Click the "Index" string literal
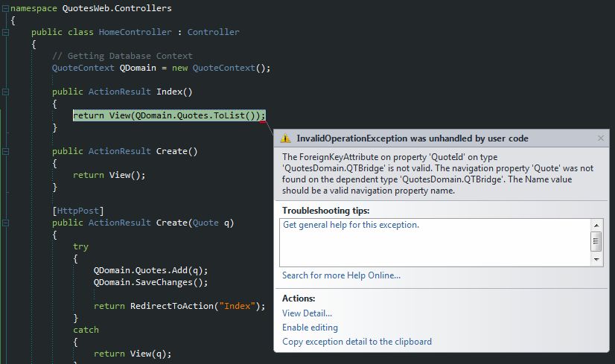Image resolution: width=615 pixels, height=364 pixels. (x=237, y=306)
